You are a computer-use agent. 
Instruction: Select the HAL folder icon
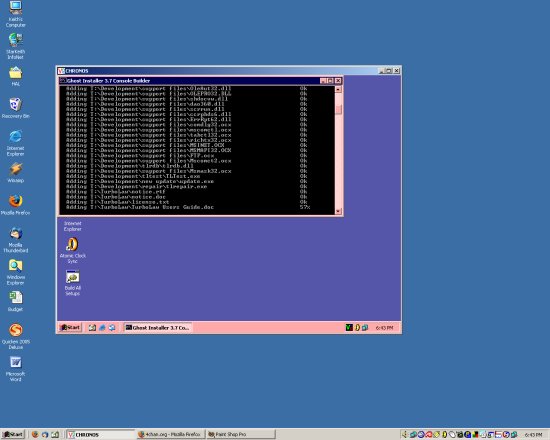15,76
